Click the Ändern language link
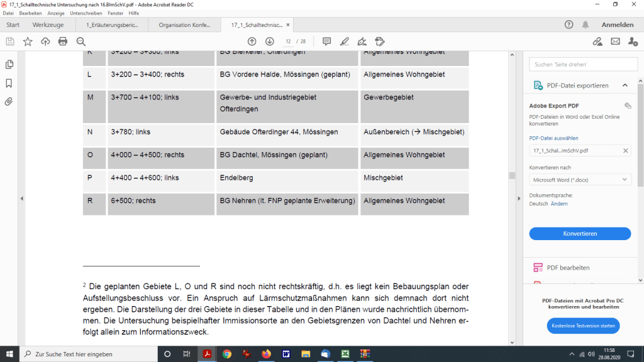Viewport: 644px width, 362px height. [x=559, y=204]
